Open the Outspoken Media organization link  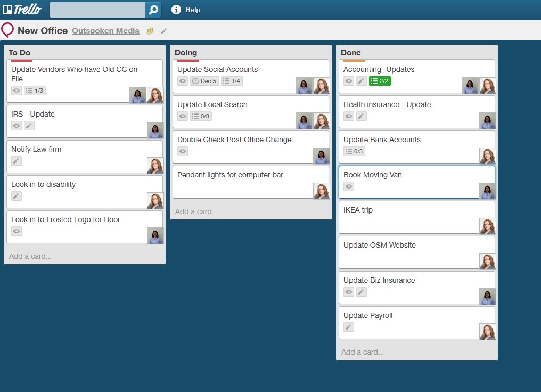(x=105, y=31)
